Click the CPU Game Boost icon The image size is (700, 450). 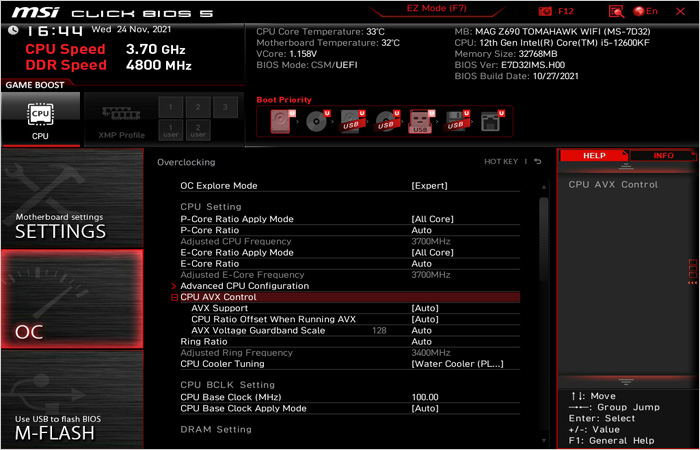click(x=40, y=118)
